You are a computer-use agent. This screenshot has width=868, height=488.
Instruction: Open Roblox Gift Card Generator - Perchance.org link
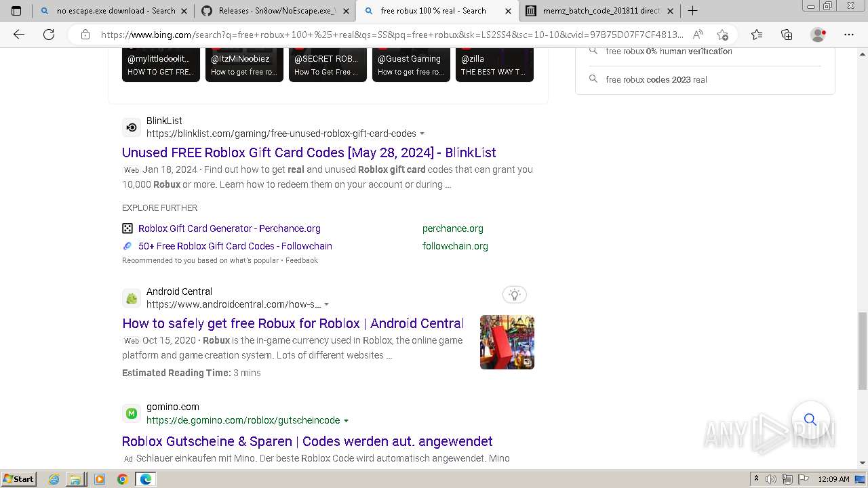click(229, 228)
